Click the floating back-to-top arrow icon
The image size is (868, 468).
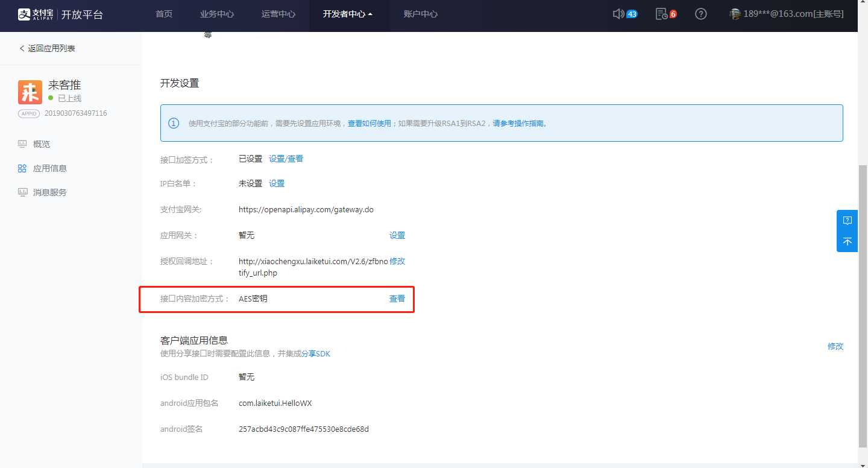(x=848, y=241)
